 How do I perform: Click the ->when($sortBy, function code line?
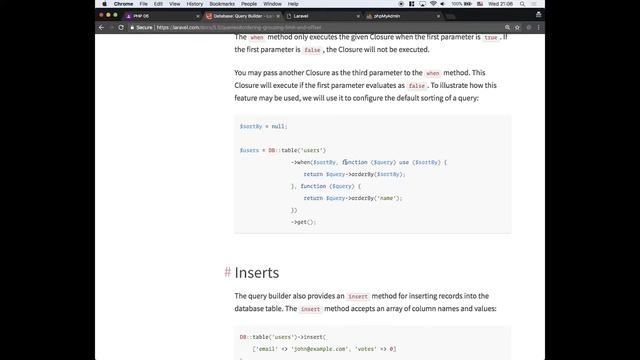pos(369,162)
